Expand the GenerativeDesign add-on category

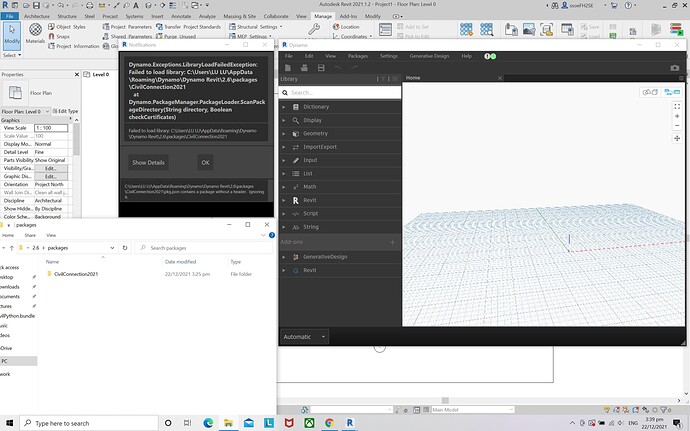coord(340,257)
